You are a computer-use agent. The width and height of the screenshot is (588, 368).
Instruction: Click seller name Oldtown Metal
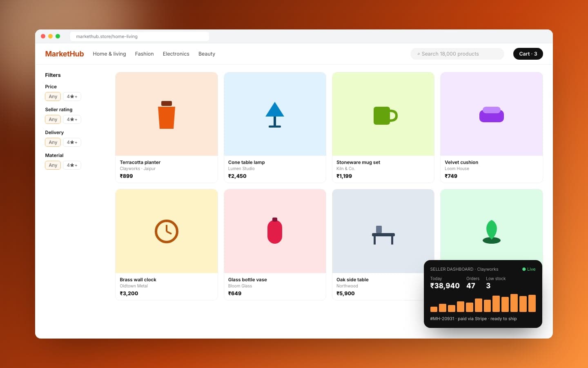134,286
